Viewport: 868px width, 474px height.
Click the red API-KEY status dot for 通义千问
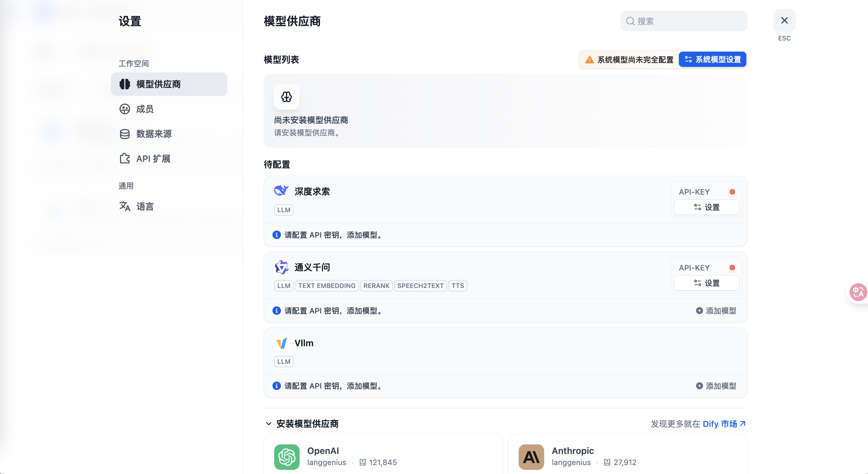tap(732, 268)
